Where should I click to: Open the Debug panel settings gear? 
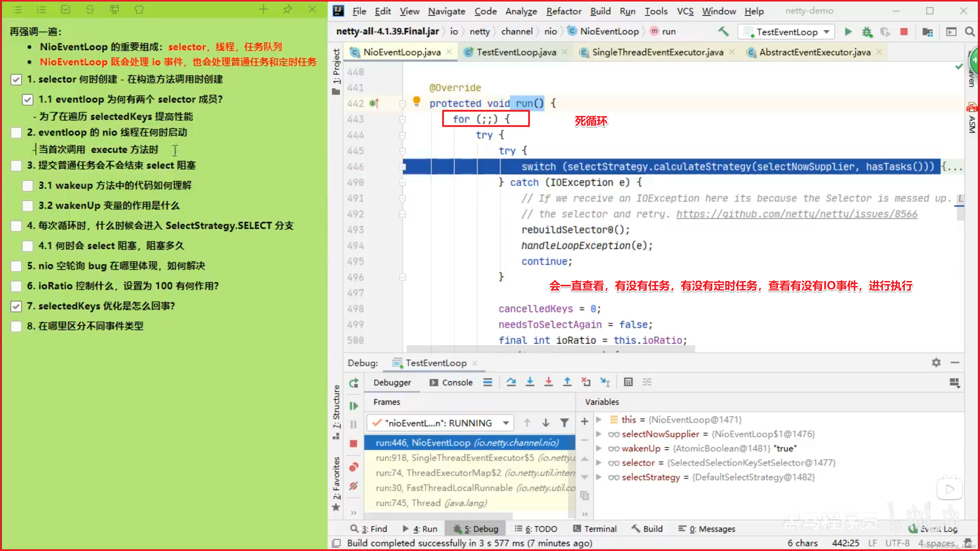[x=936, y=363]
